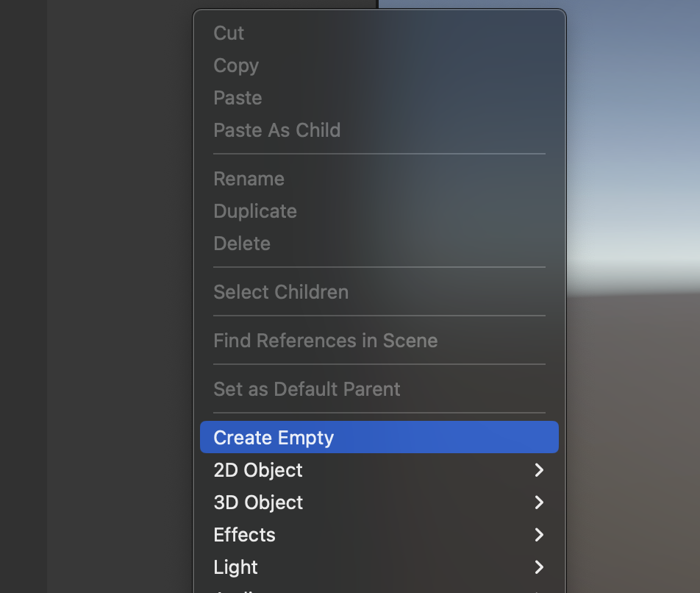Image resolution: width=700 pixels, height=593 pixels.
Task: Click Select Children menu entry
Action: (281, 292)
